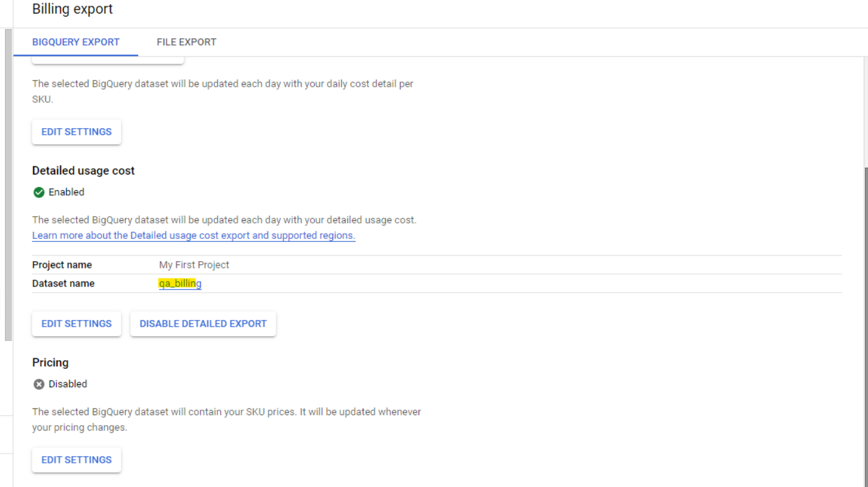Screen dimensions: 868x487
Task: Click the Billing export page title
Action: pos(72,9)
